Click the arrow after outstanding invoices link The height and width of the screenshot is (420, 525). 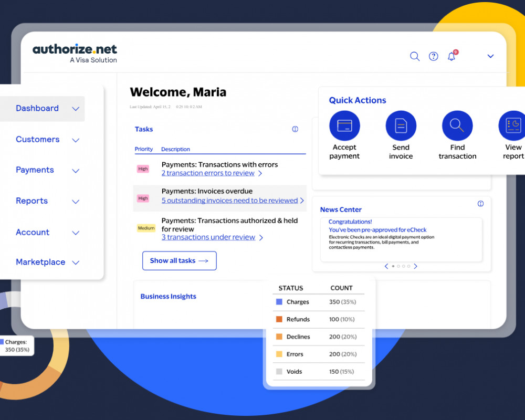(302, 200)
